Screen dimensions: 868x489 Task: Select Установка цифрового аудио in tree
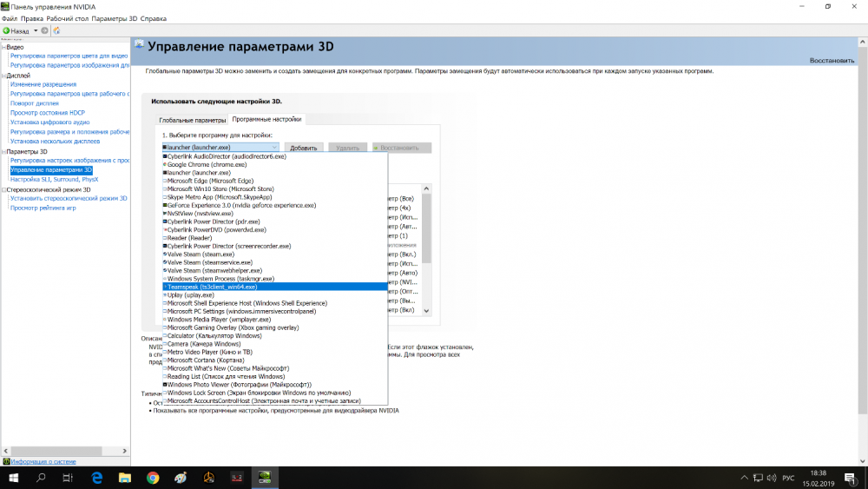click(x=49, y=122)
